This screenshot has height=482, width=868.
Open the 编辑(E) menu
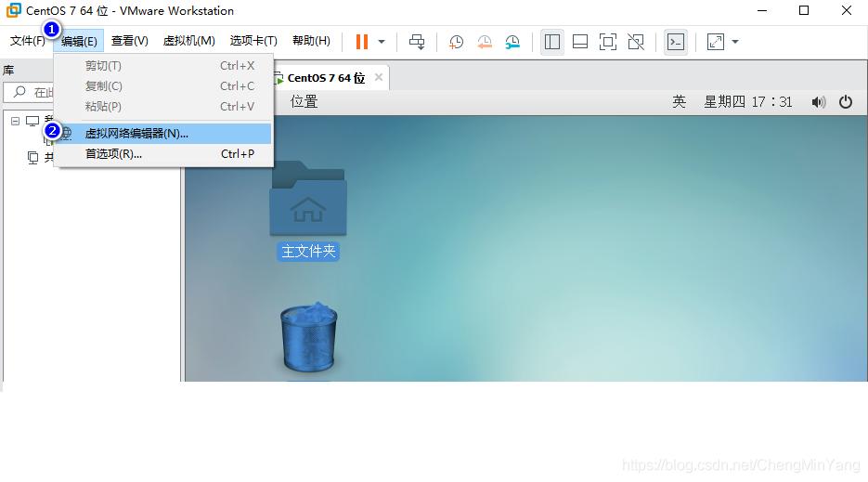coord(79,42)
